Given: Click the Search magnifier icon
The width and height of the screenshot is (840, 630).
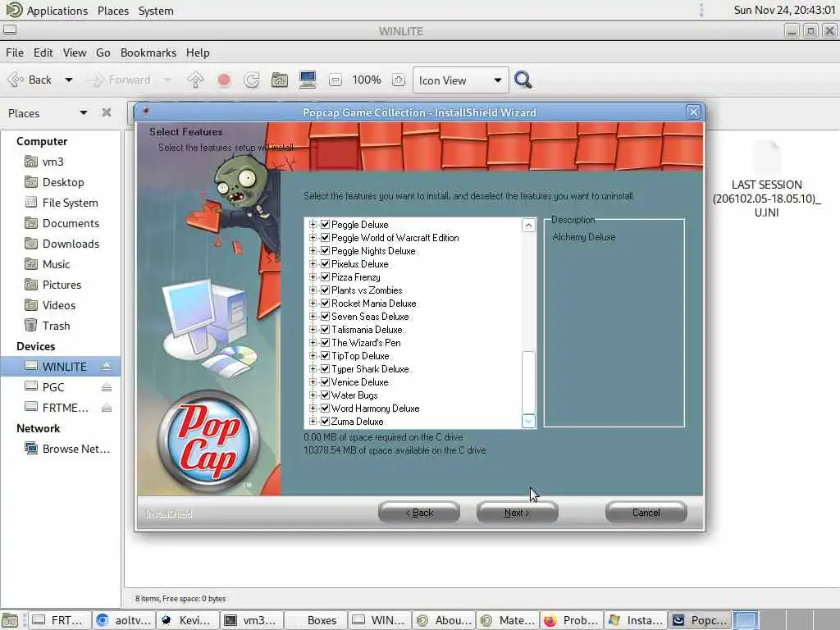Looking at the screenshot, I should [523, 80].
